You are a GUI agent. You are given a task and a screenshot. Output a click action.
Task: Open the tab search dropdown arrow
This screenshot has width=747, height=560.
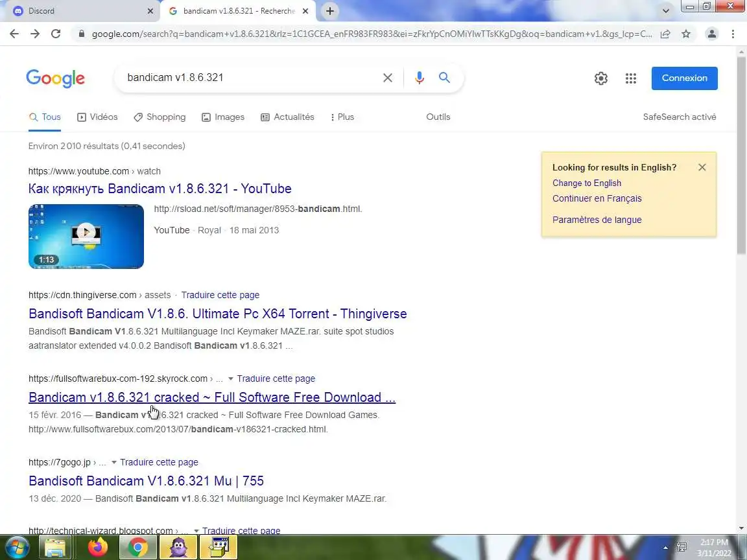click(x=666, y=11)
